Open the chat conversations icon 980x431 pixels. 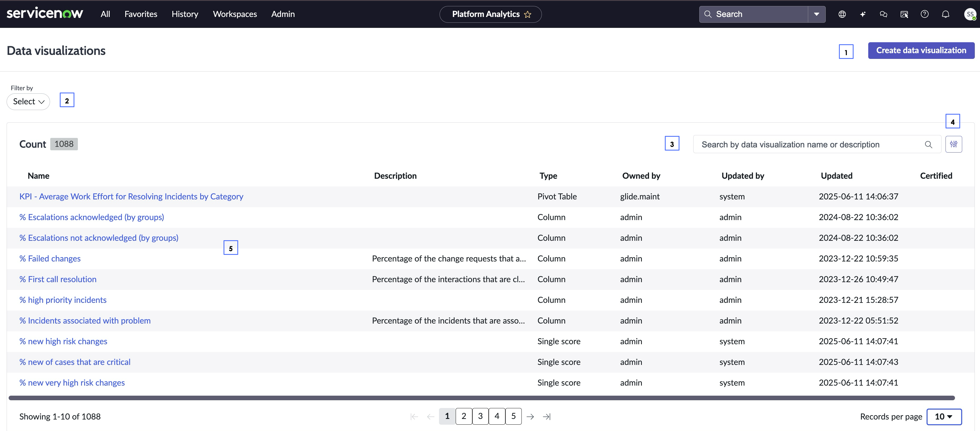pos(883,14)
